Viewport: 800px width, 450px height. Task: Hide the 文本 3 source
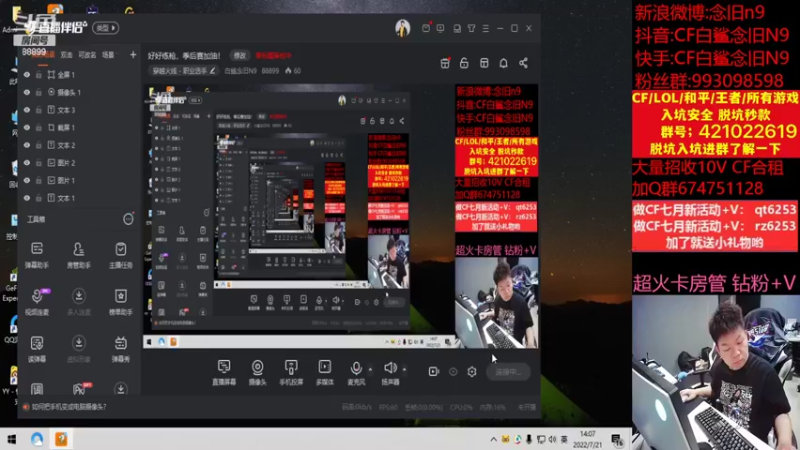27,110
